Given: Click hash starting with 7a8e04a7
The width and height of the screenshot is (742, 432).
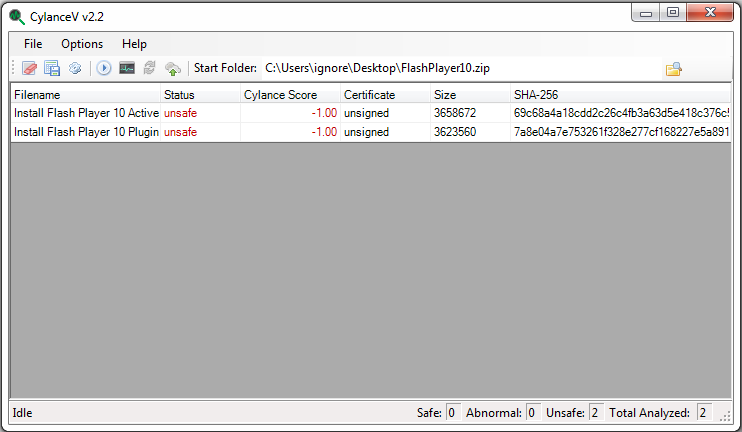Looking at the screenshot, I should coord(621,132).
